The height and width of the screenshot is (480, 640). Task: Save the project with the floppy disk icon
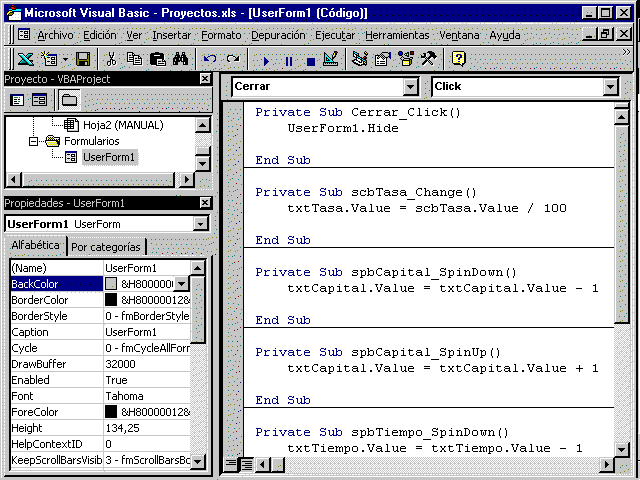(83, 59)
